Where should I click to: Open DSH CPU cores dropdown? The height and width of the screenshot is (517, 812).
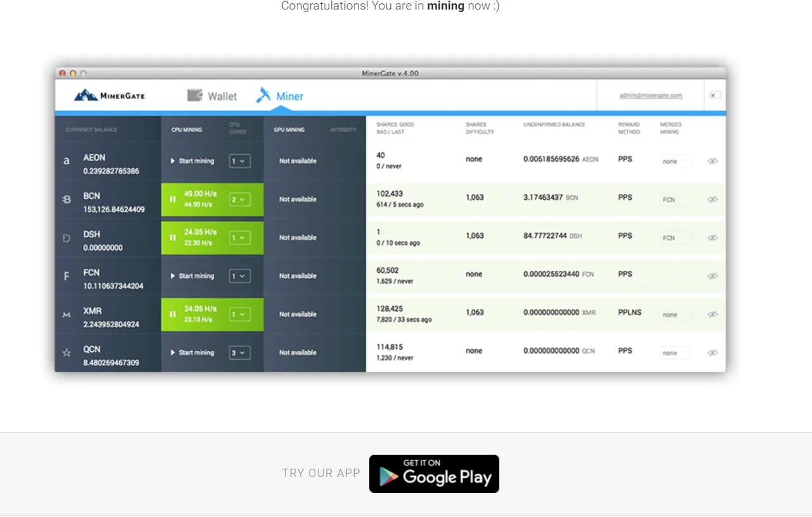coord(239,238)
